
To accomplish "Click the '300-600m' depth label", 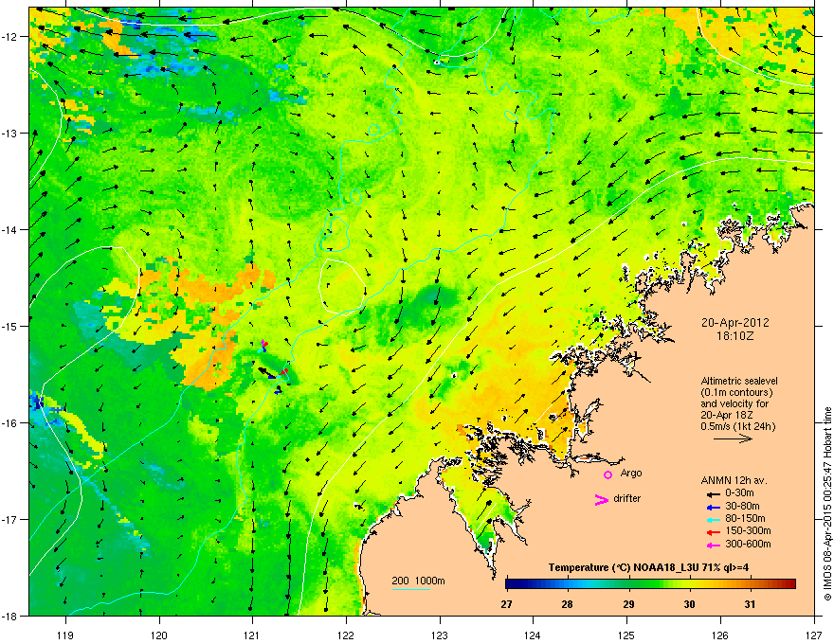I will click(x=749, y=544).
